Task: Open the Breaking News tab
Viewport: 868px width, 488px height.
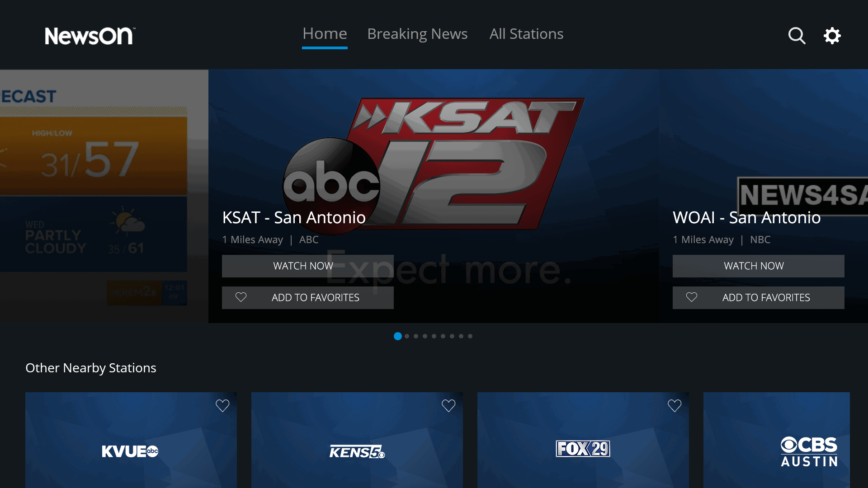Action: 417,34
